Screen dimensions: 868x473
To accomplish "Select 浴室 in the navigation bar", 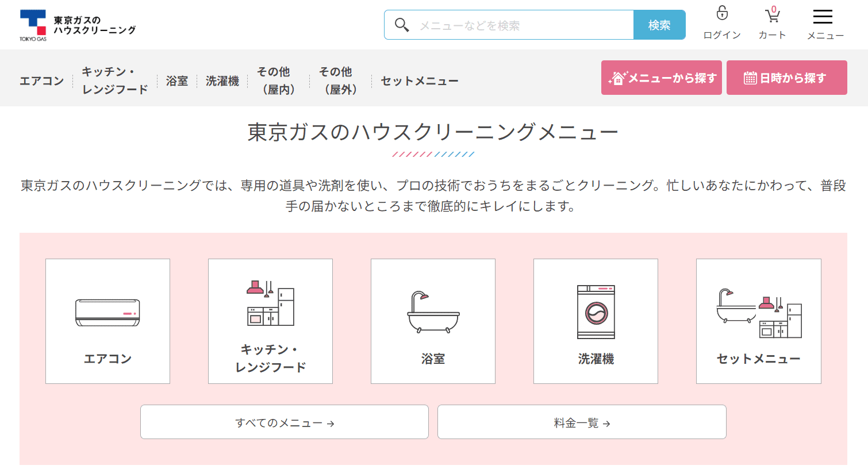I will coord(177,81).
